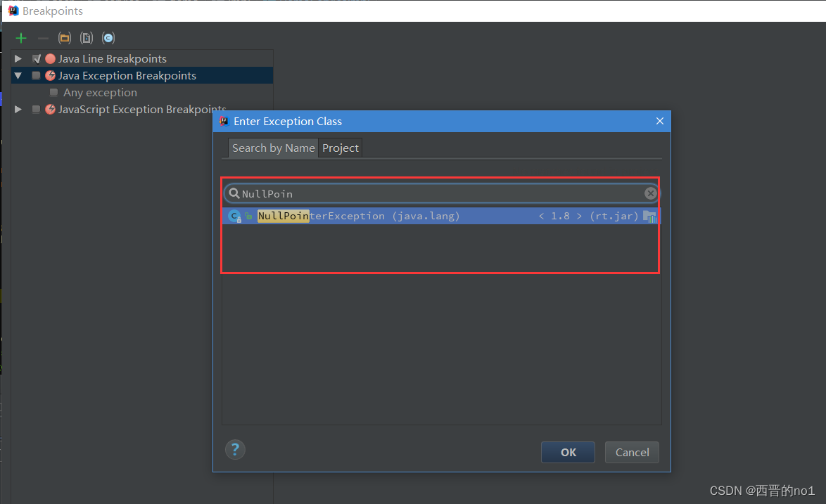
Task: Click the Breakpoints window title
Action: [53, 11]
